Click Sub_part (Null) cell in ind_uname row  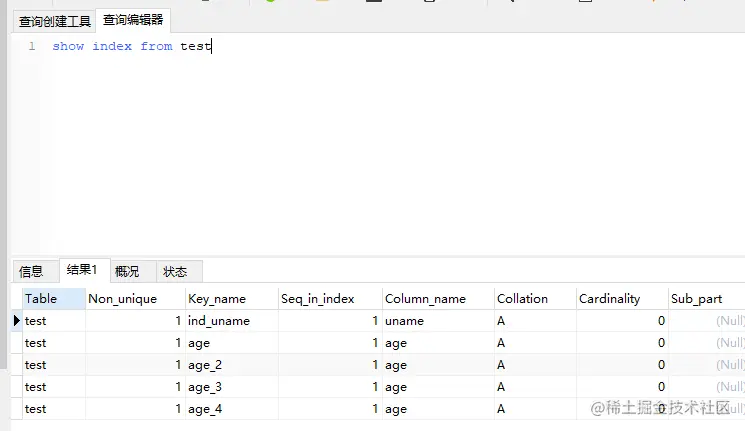pyautogui.click(x=706, y=321)
